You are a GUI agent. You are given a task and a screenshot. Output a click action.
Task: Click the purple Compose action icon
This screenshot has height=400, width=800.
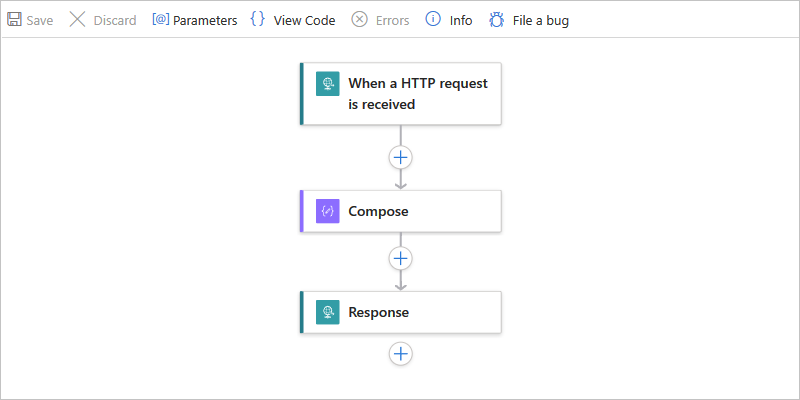pos(328,211)
